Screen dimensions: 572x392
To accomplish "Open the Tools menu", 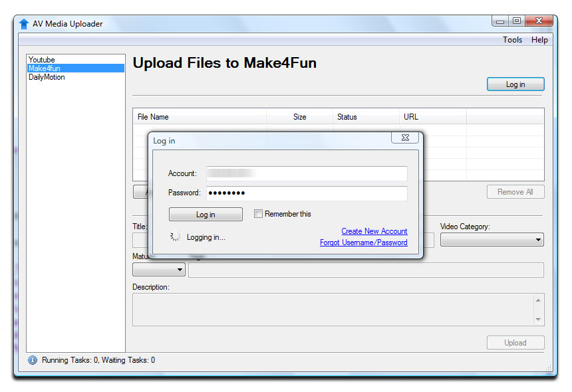I will pyautogui.click(x=512, y=40).
